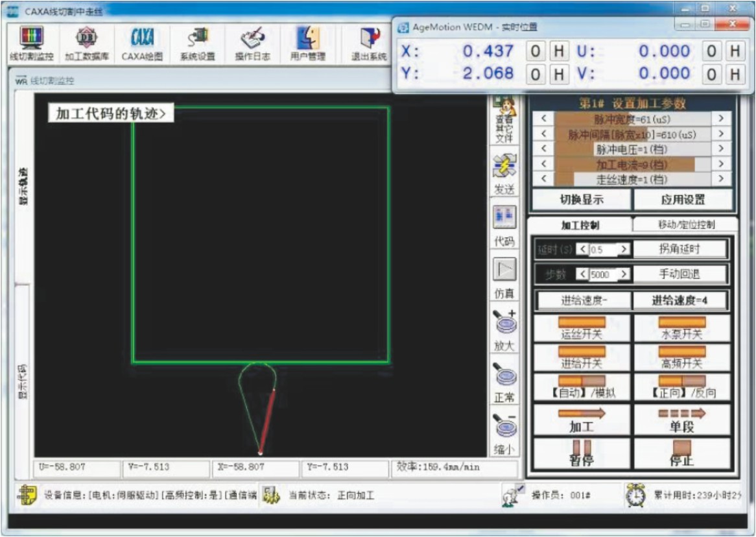Increase 脉冲宽度 with right arrow
The height and width of the screenshot is (537, 756).
720,119
